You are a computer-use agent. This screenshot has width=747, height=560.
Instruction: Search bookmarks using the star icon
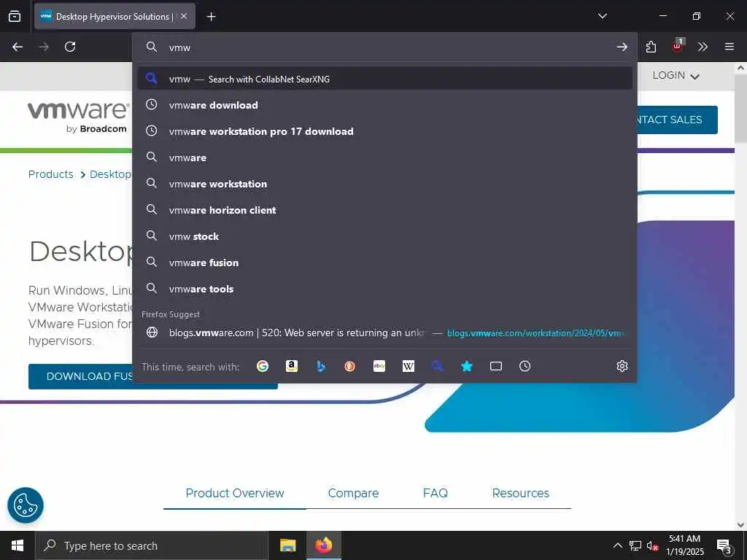pos(467,366)
